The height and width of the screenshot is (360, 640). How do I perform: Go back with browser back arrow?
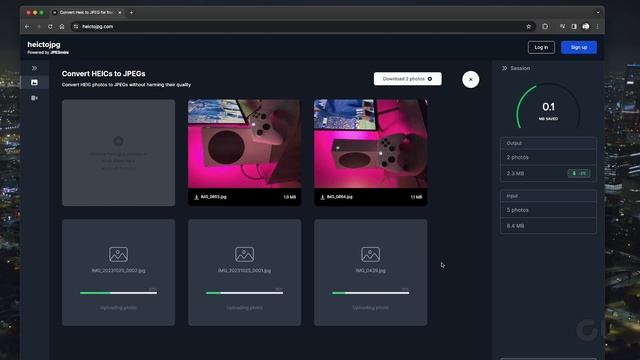(x=27, y=27)
